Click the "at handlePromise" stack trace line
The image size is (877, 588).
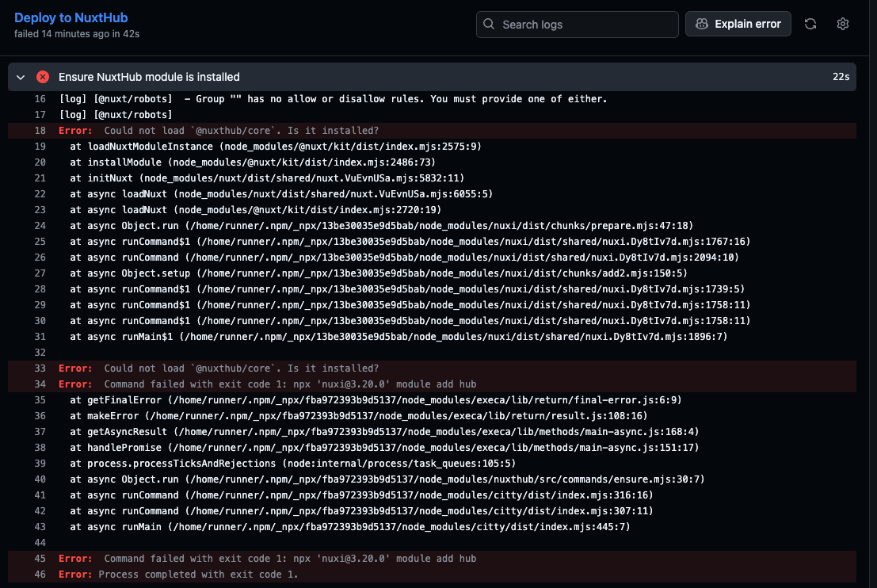(x=384, y=448)
